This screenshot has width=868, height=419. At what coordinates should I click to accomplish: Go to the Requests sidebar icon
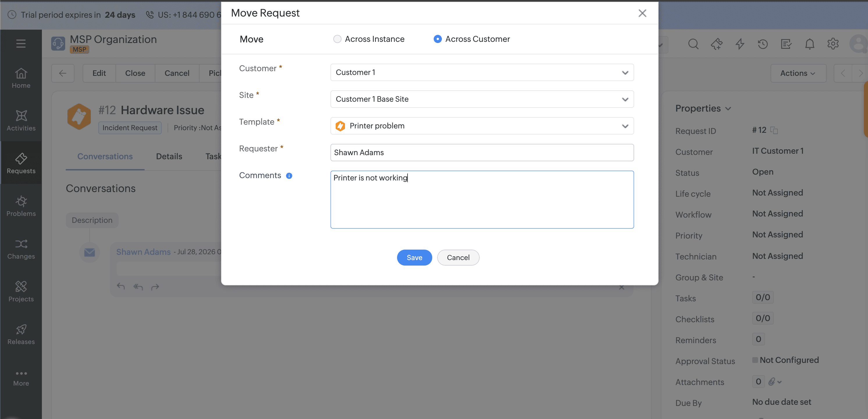click(x=21, y=163)
